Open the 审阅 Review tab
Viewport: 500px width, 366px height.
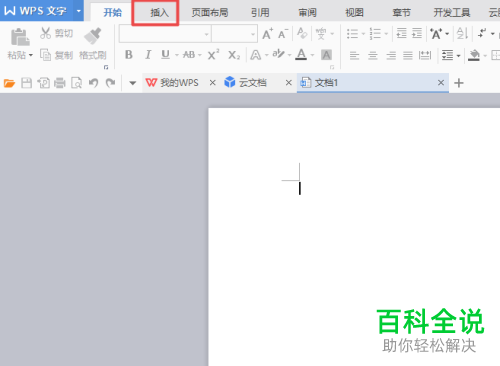click(x=307, y=13)
